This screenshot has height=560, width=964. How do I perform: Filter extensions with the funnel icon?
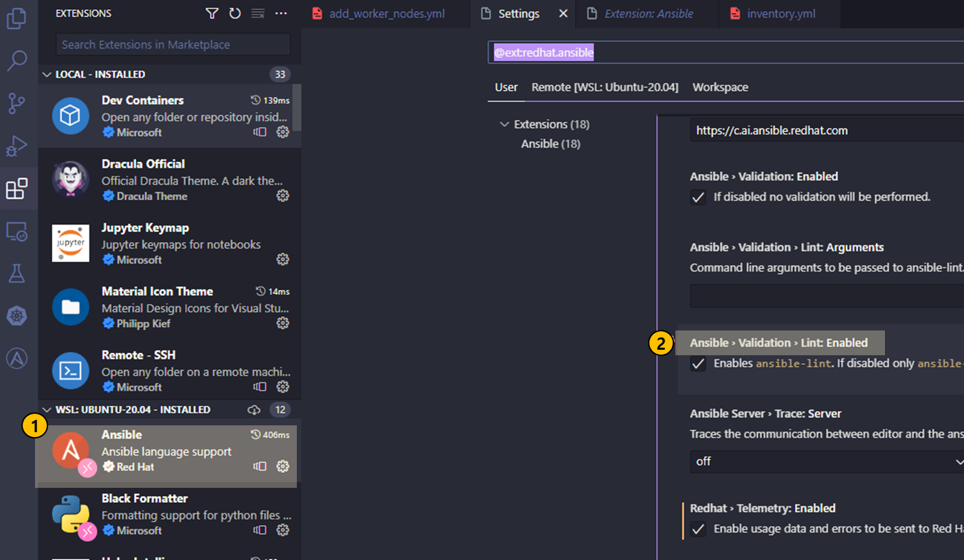[x=212, y=13]
